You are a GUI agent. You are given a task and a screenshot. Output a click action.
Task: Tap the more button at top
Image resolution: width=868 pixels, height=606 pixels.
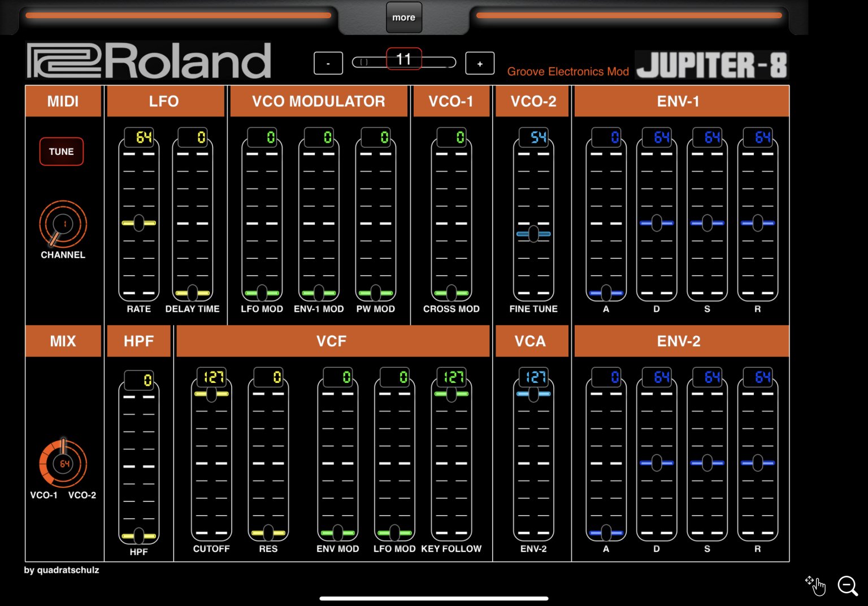click(x=403, y=18)
